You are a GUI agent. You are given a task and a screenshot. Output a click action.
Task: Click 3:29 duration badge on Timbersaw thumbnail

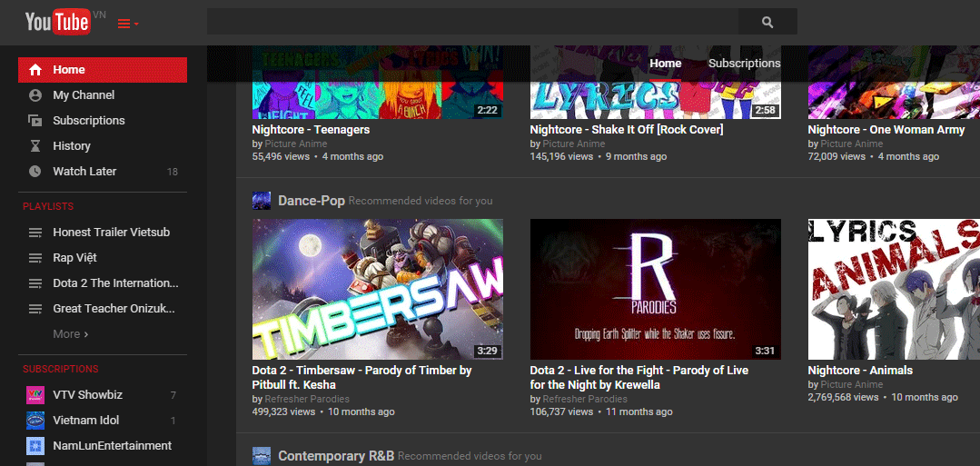point(487,351)
